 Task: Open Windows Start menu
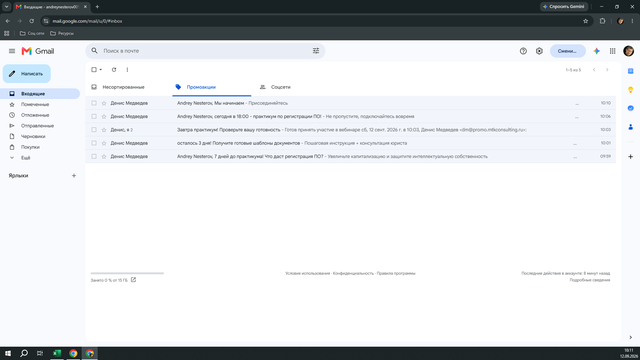click(x=8, y=353)
